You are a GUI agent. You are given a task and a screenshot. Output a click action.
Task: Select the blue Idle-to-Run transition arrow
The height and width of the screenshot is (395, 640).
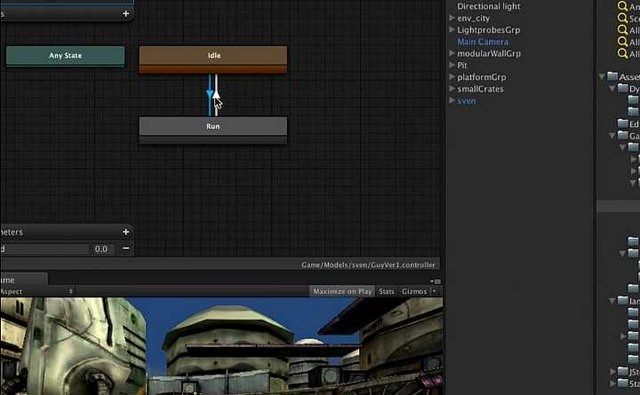pyautogui.click(x=210, y=95)
